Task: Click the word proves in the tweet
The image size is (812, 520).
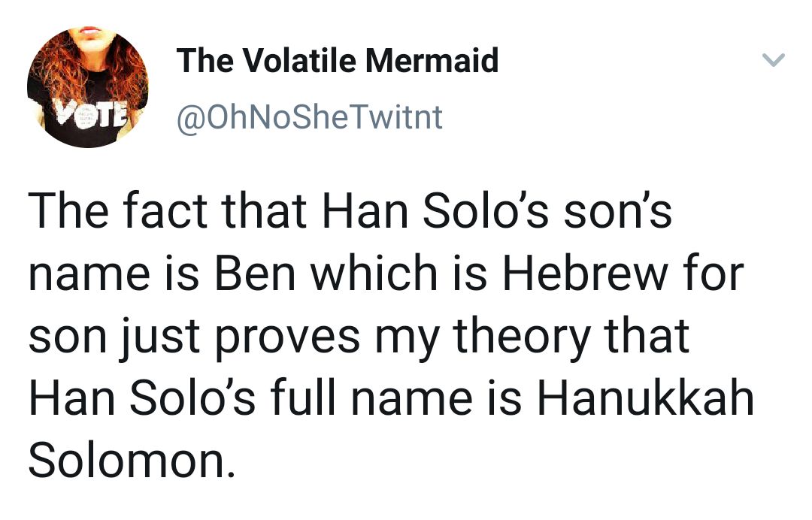Action: point(287,338)
